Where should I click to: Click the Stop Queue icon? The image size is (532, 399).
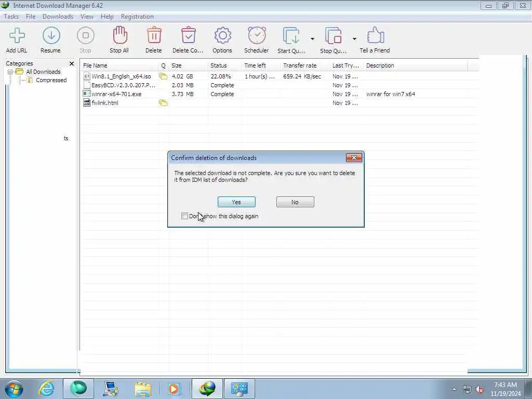click(x=334, y=36)
